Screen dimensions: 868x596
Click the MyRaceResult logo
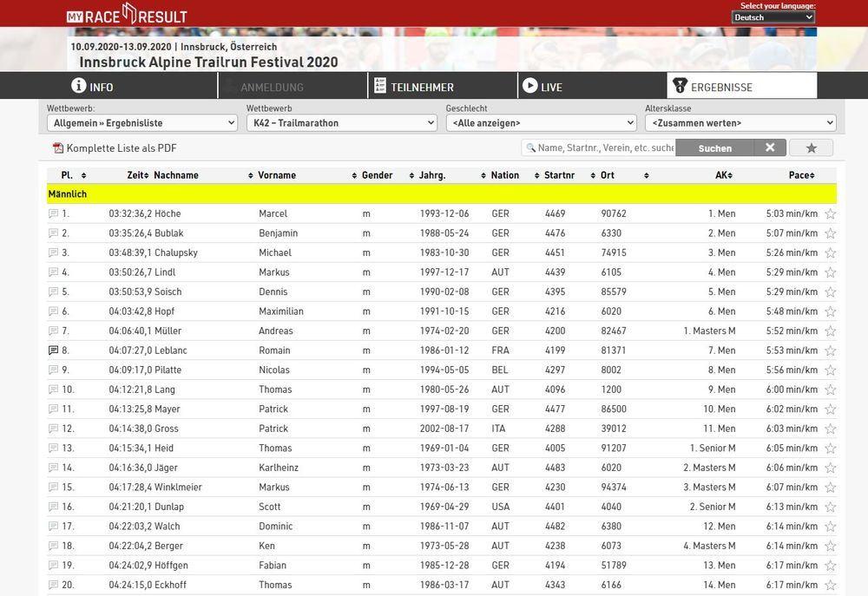[127, 14]
